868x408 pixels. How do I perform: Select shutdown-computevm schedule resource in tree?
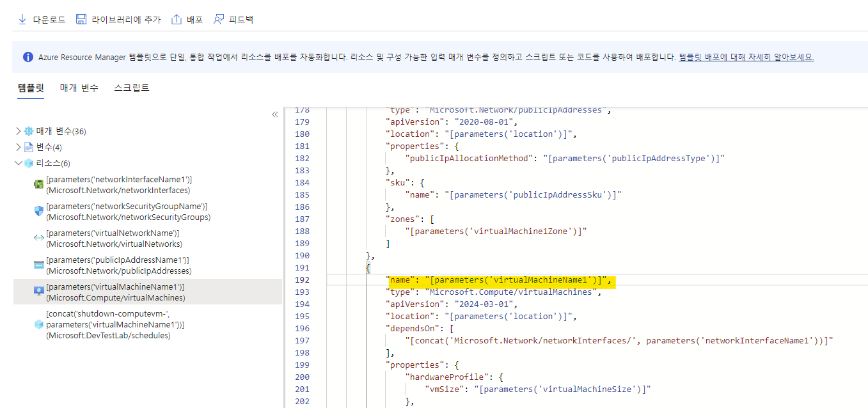[115, 325]
